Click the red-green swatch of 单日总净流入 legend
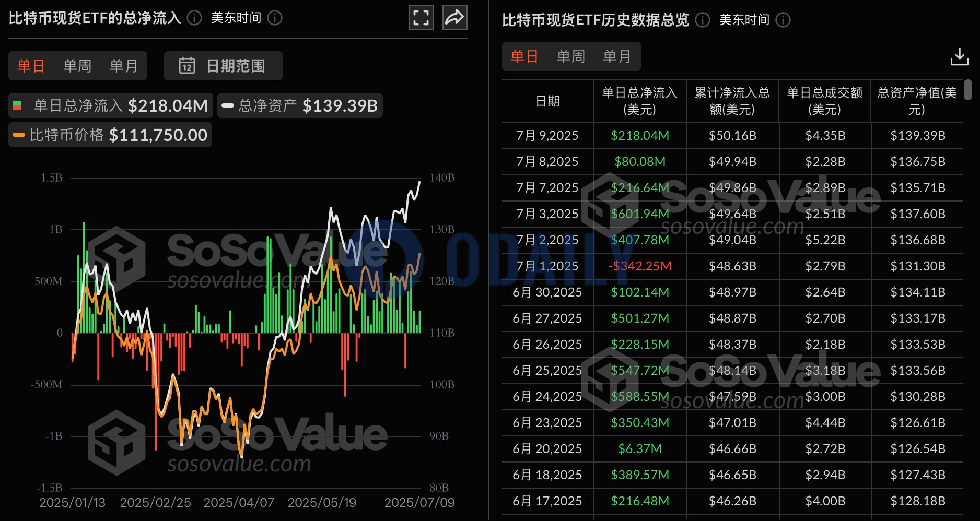This screenshot has height=521, width=980. (17, 105)
